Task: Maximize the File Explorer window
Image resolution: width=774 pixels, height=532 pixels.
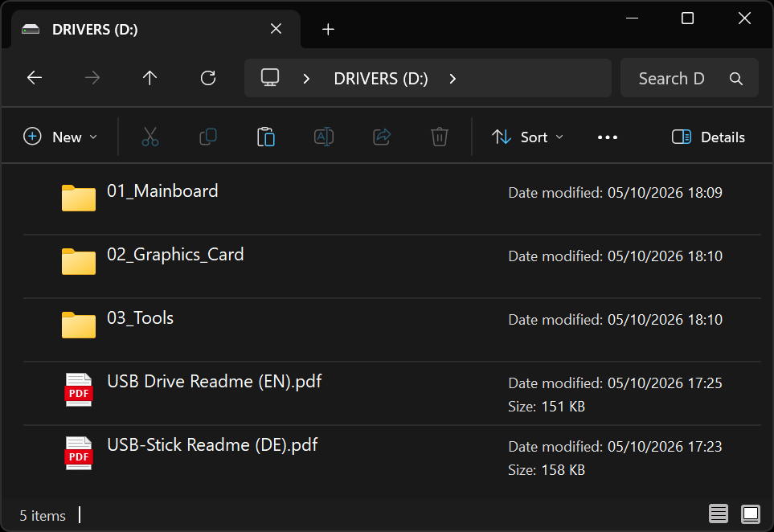Action: [688, 18]
